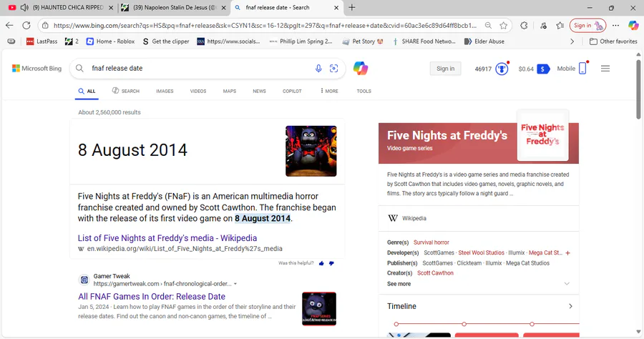Image resolution: width=644 pixels, height=339 pixels.
Task: Click Survival horror genre link
Action: 431,242
